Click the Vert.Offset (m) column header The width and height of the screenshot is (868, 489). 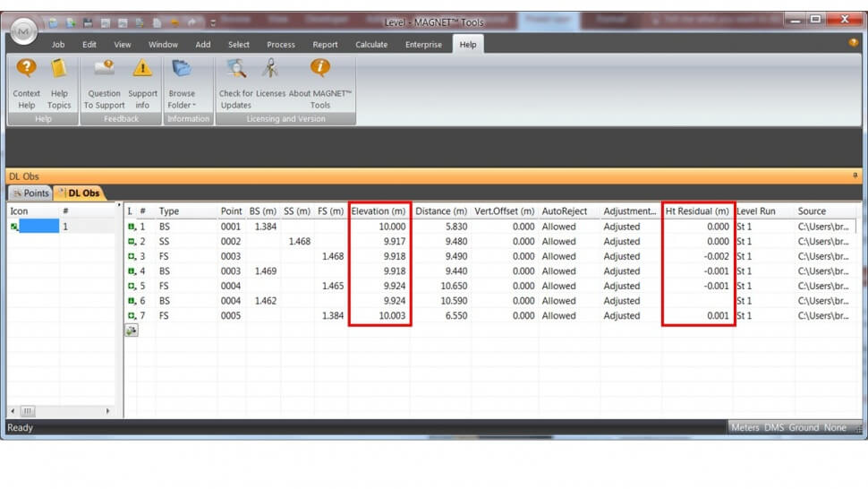[x=505, y=211]
